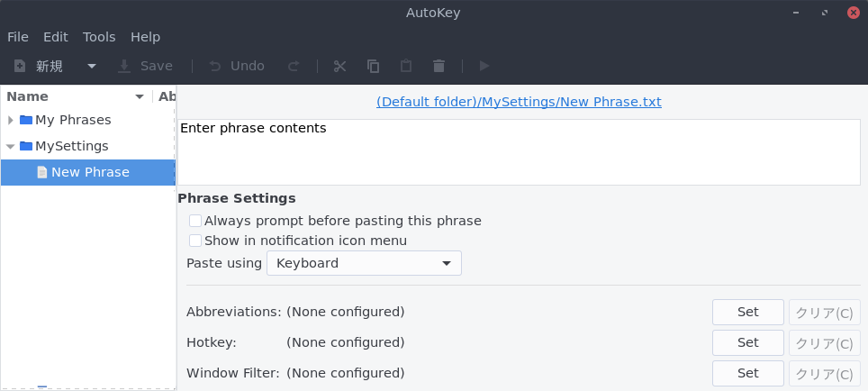The height and width of the screenshot is (391, 868).
Task: Click the Undo toolbar button
Action: [x=237, y=67]
